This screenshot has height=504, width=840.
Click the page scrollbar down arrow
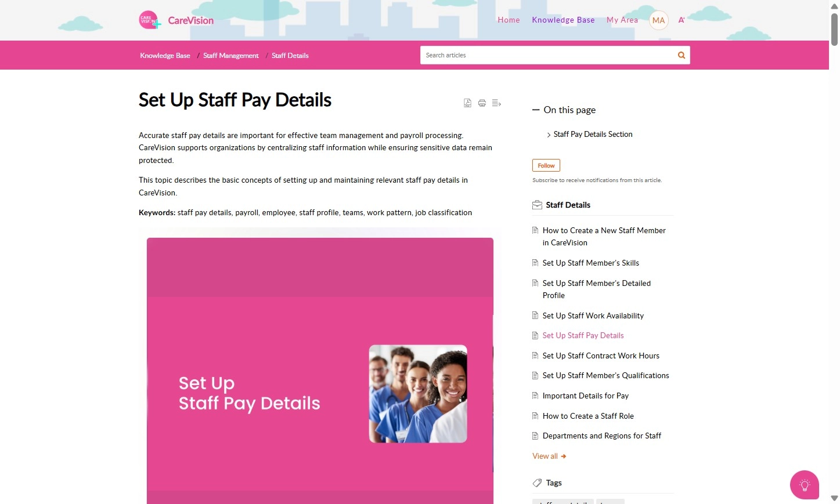point(834,498)
